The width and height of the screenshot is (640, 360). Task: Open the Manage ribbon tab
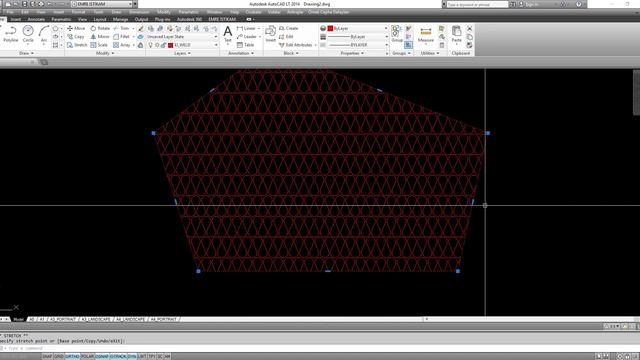120,19
